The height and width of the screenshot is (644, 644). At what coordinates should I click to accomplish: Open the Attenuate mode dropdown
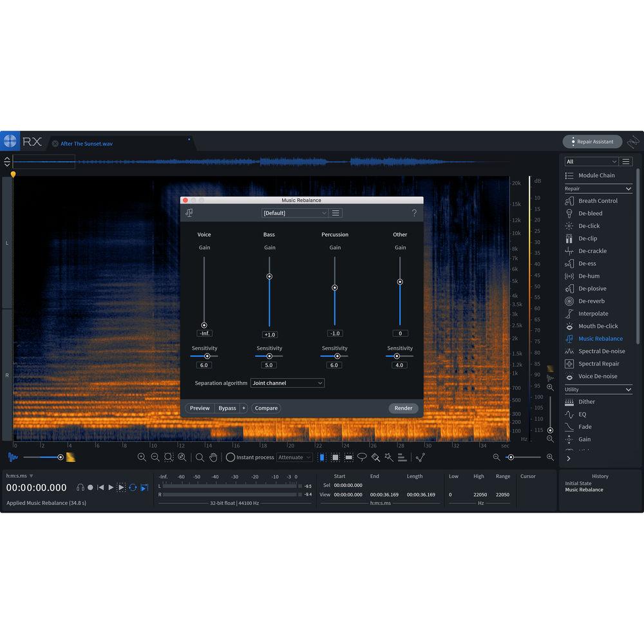pyautogui.click(x=295, y=457)
